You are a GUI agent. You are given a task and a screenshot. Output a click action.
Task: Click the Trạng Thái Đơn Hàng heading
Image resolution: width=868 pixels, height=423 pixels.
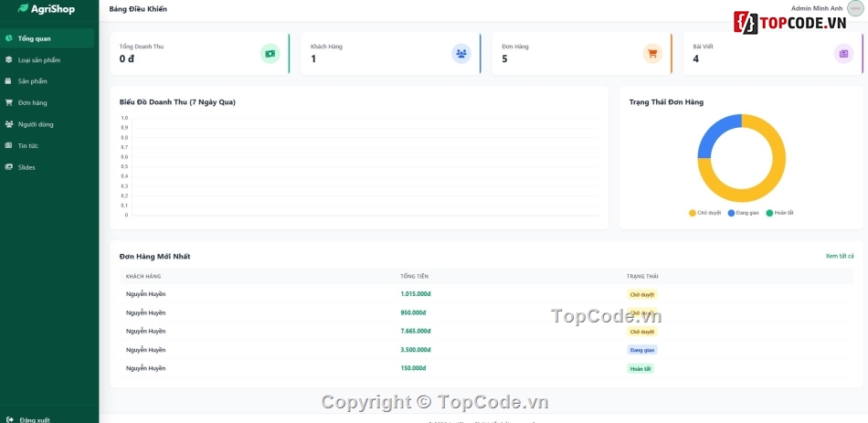666,102
